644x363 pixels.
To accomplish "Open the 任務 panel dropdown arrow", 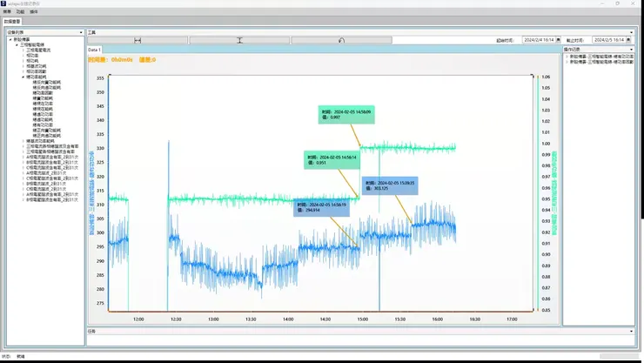I will [631, 331].
